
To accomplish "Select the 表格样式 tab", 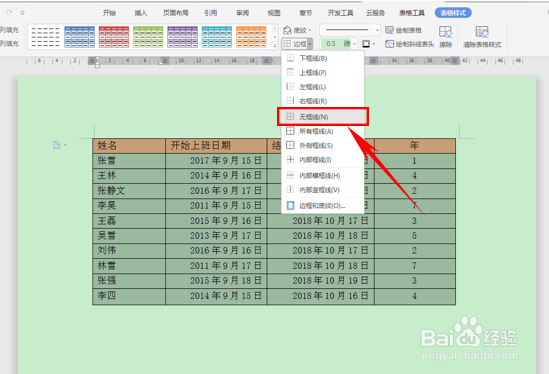I will point(453,13).
